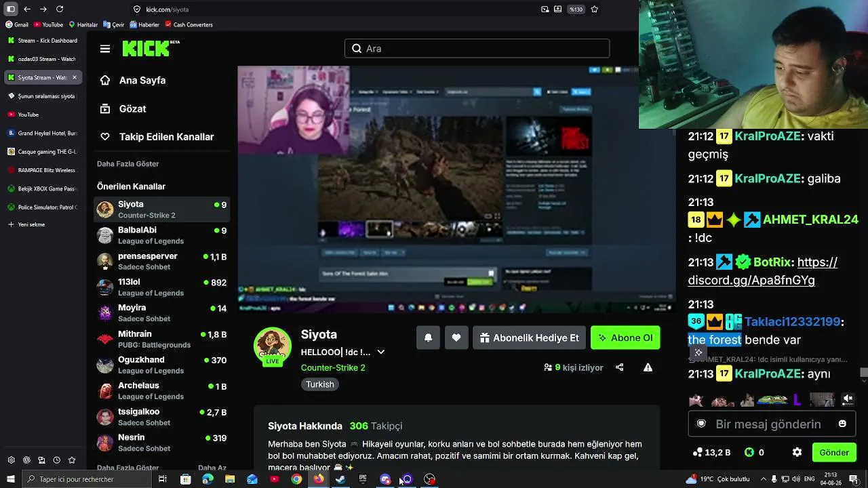Screen dimensions: 868x488
Task: Click the green Kicks currency icon
Action: pos(749,452)
